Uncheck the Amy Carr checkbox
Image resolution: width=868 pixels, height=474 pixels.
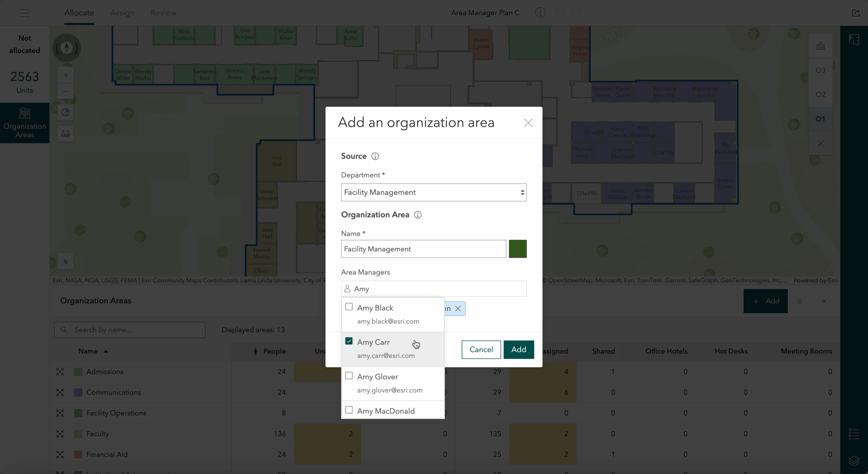tap(349, 341)
